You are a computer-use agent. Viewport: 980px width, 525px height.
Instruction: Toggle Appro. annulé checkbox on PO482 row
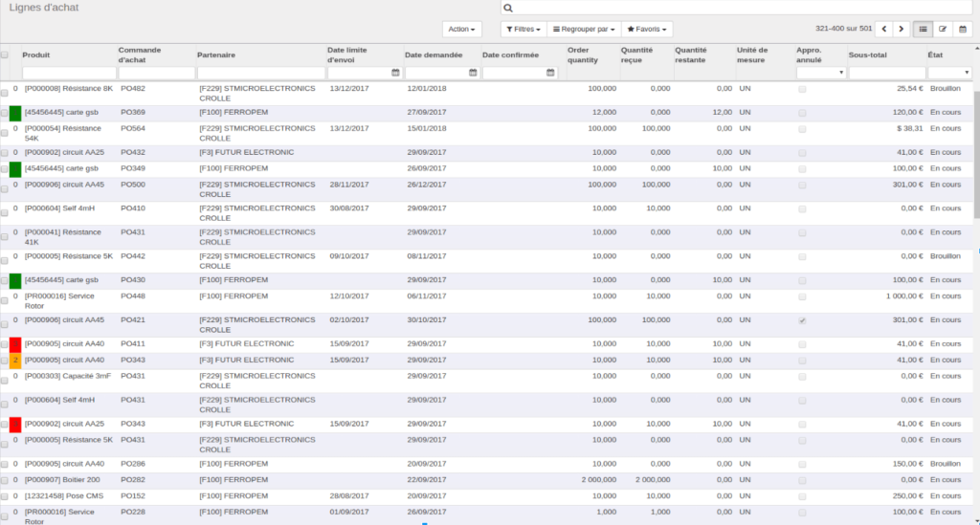[803, 89]
